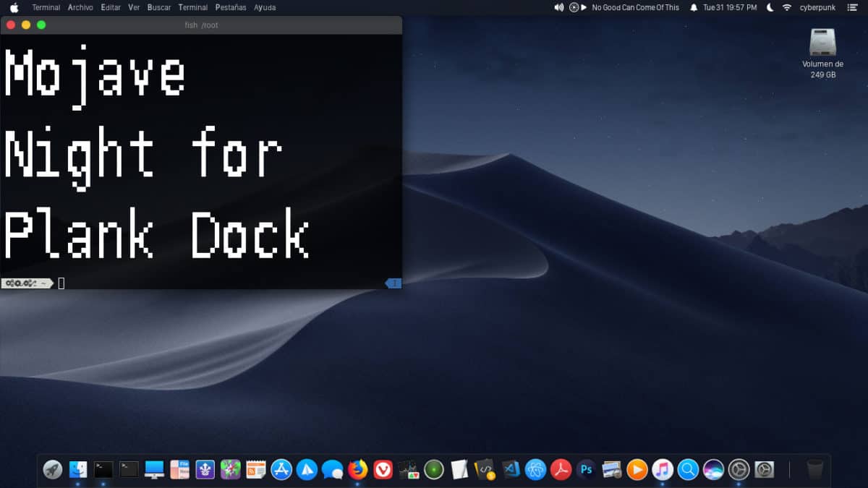Activate Siri from the dock

point(712,469)
